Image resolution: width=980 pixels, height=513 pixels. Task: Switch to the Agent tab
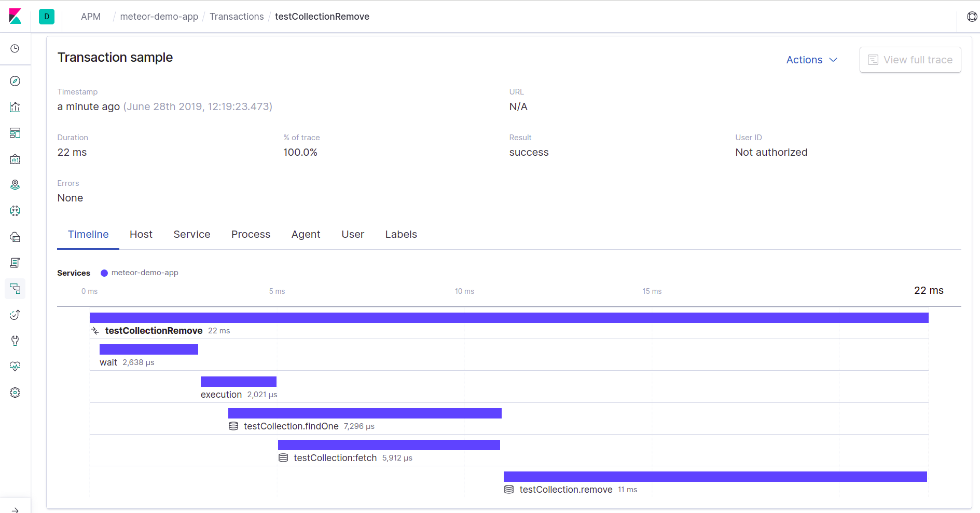tap(306, 235)
